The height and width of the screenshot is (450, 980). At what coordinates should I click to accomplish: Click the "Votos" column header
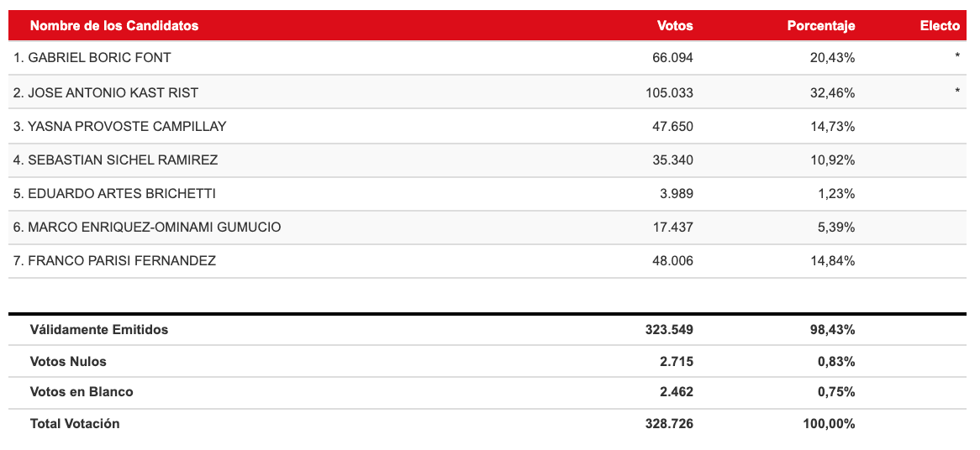point(675,25)
